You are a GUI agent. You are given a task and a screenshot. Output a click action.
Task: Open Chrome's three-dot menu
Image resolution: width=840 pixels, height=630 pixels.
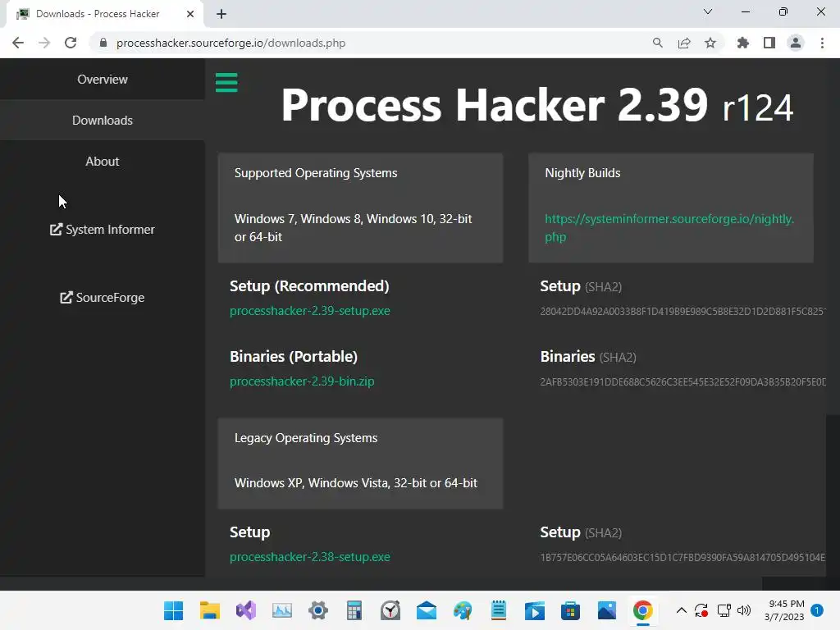tap(822, 43)
